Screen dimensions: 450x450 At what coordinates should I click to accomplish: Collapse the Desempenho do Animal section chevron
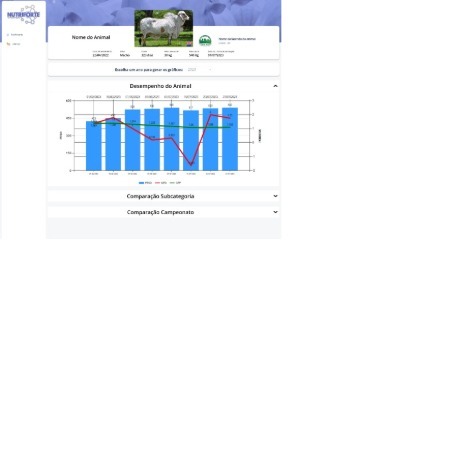[275, 86]
